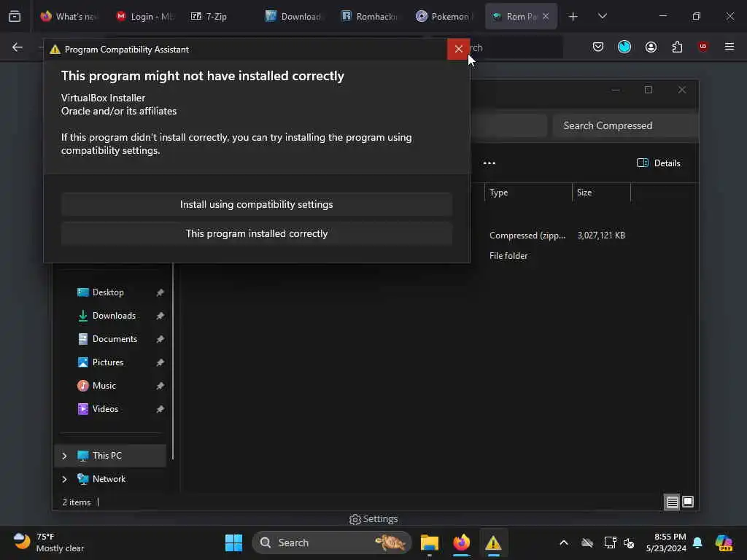This screenshot has width=747, height=560.
Task: Toggle the Details pane in File Explorer
Action: (x=659, y=163)
